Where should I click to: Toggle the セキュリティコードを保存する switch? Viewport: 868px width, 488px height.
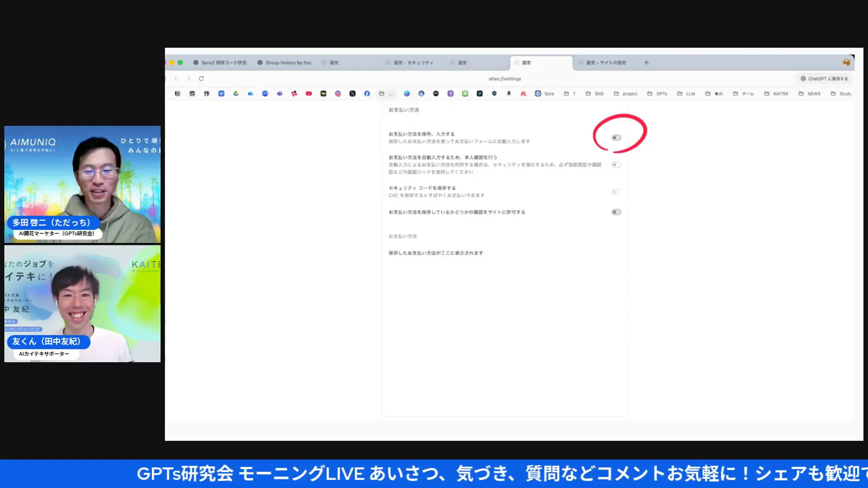coord(616,192)
